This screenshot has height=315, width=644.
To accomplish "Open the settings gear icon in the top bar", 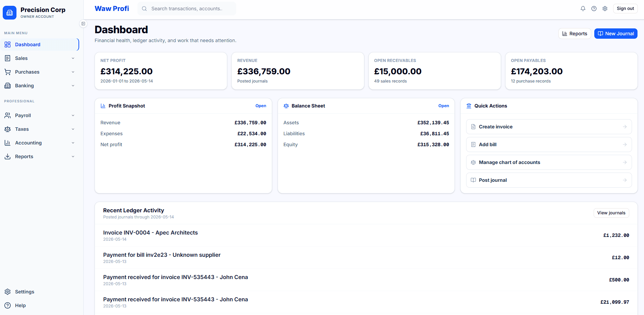I will point(605,9).
